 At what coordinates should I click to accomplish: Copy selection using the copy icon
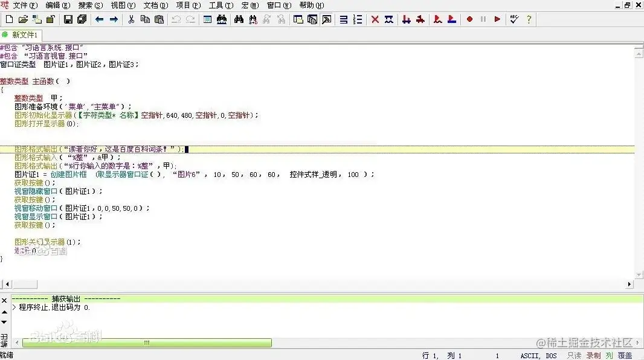pyautogui.click(x=145, y=19)
